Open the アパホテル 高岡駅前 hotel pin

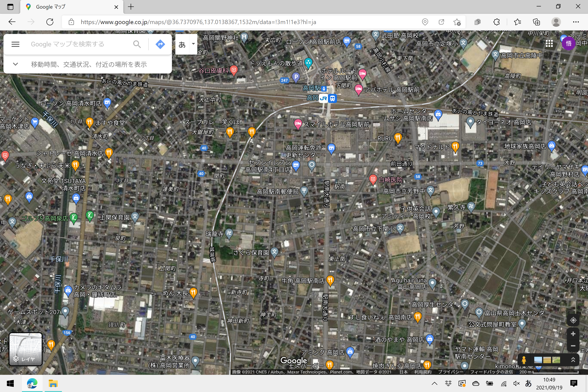tap(358, 90)
